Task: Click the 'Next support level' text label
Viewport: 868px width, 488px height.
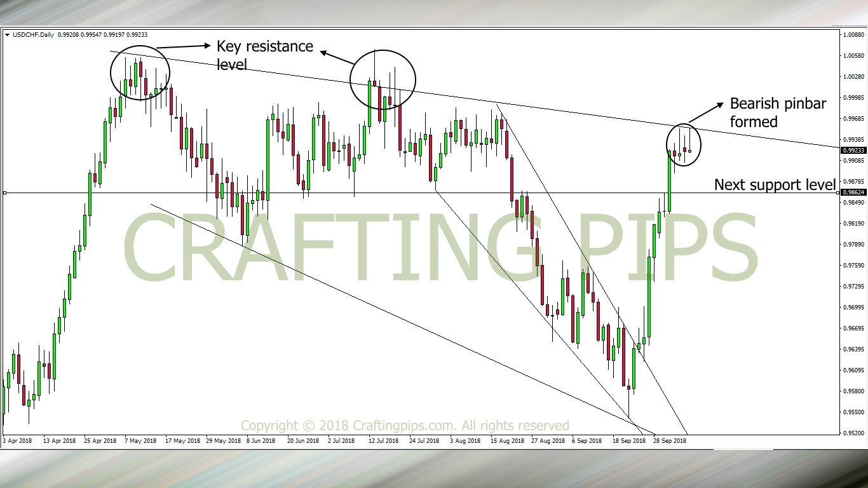Action: [x=775, y=185]
